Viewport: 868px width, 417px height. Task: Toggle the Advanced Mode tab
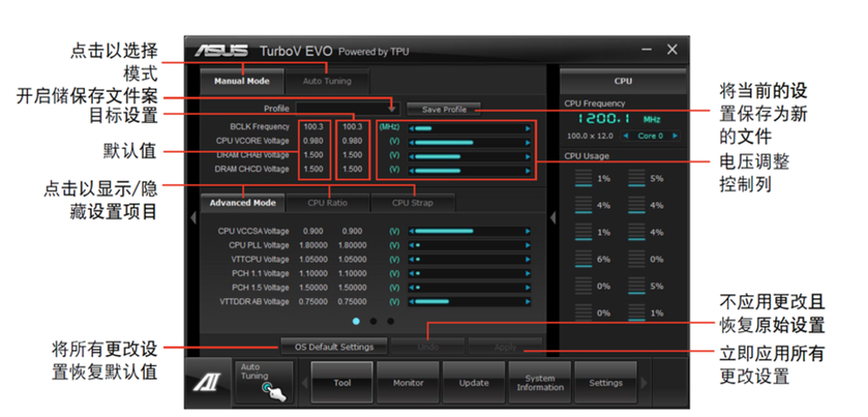[x=242, y=202]
